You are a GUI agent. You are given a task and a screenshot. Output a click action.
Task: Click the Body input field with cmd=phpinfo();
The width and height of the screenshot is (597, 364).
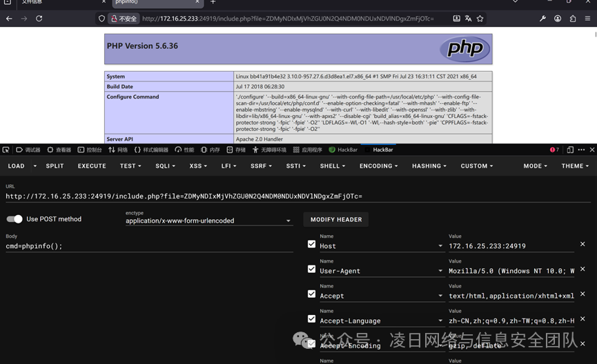(149, 246)
